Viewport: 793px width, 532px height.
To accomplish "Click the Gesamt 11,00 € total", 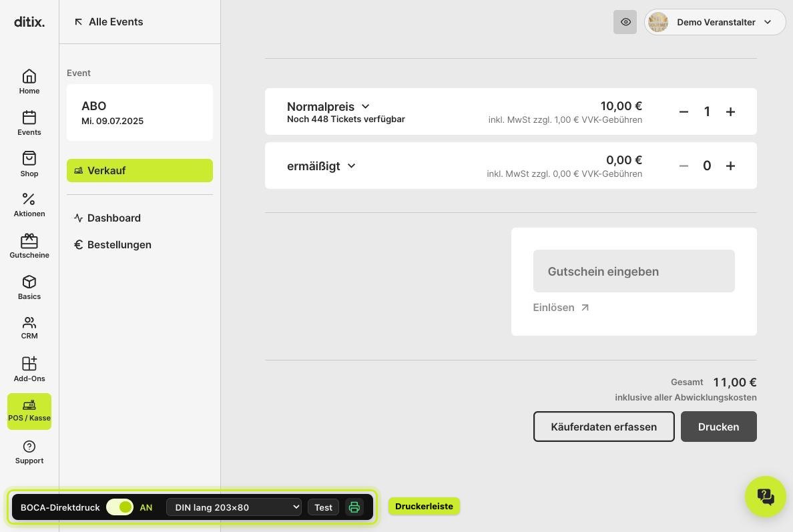I will [714, 382].
